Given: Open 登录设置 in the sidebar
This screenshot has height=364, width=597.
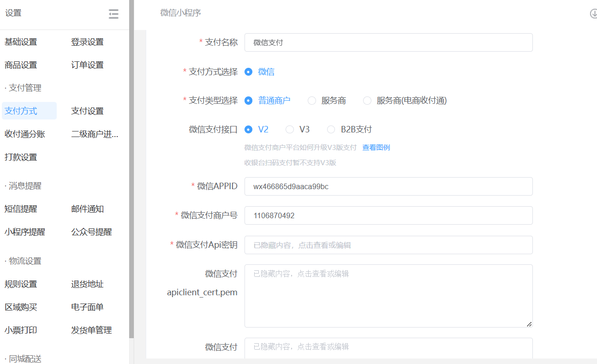Looking at the screenshot, I should (87, 42).
